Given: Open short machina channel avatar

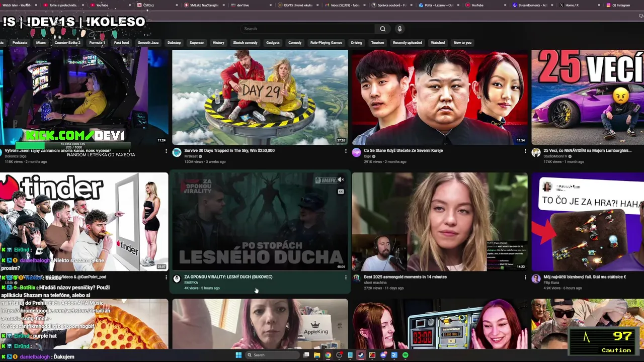Looking at the screenshot, I should [356, 279].
